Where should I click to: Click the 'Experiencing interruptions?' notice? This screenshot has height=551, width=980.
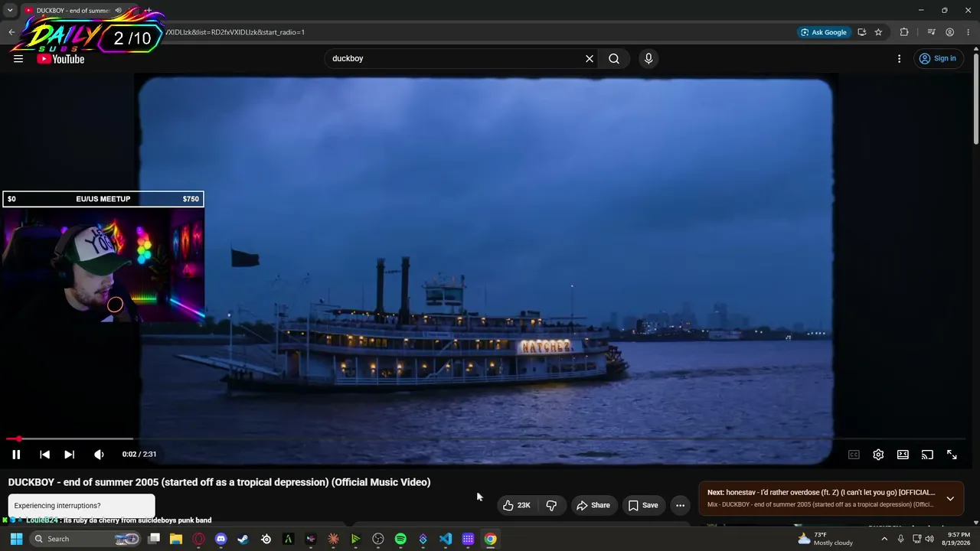coord(81,506)
